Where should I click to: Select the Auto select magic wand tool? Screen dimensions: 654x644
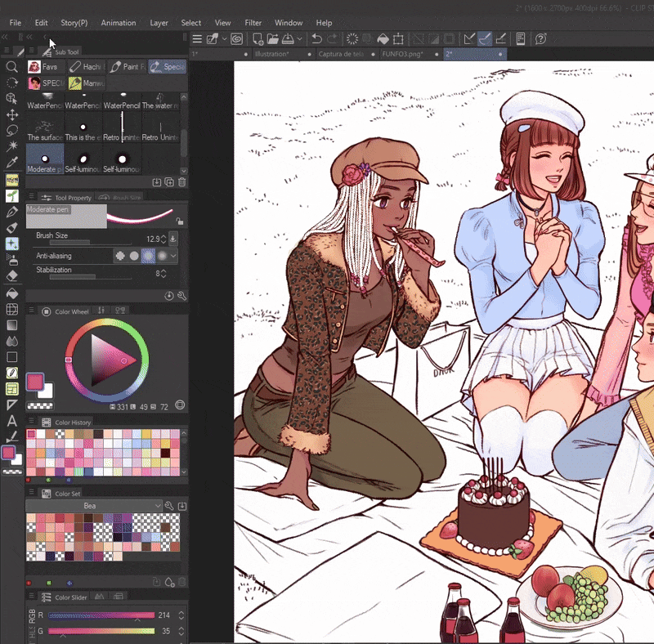pyautogui.click(x=11, y=146)
